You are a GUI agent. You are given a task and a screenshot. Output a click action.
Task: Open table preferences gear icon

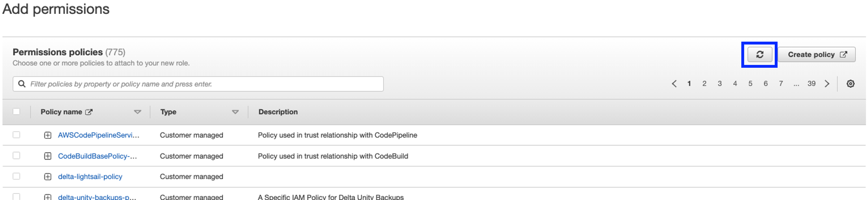[850, 83]
